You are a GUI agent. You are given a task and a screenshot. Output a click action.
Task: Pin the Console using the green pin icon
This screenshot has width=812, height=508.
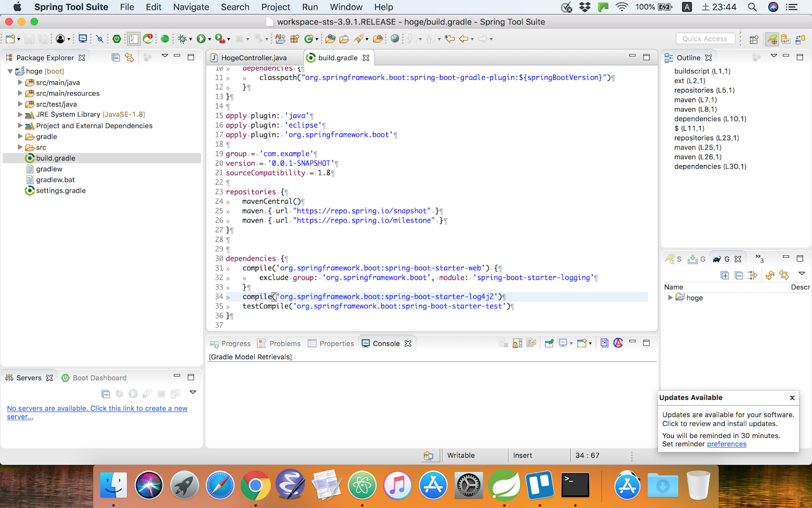click(549, 343)
